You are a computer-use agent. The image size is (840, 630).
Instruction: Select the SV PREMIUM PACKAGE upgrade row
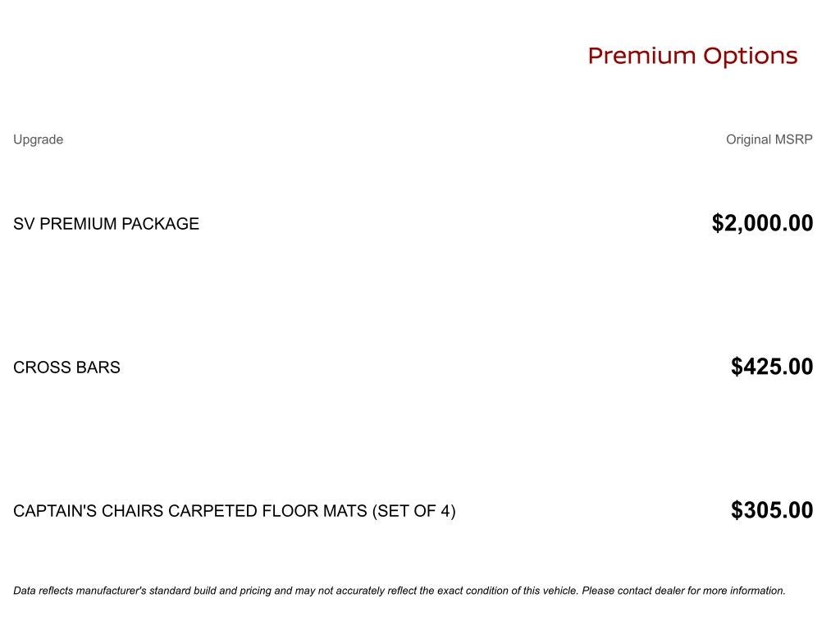tap(106, 224)
